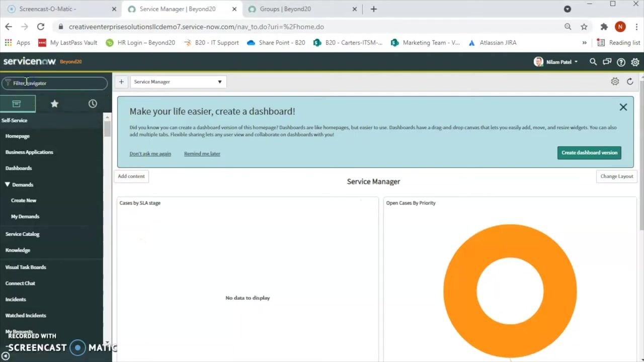Open Chrome three-dot menu
Viewport: 644px width, 362px height.
[636, 27]
